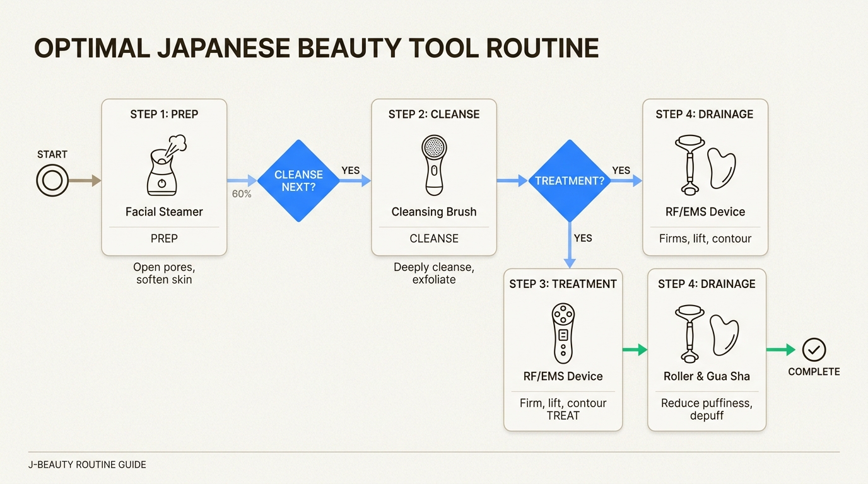The height and width of the screenshot is (484, 868).
Task: Click gua sha stone icon in Firms, lift, contour card
Action: coord(722,168)
